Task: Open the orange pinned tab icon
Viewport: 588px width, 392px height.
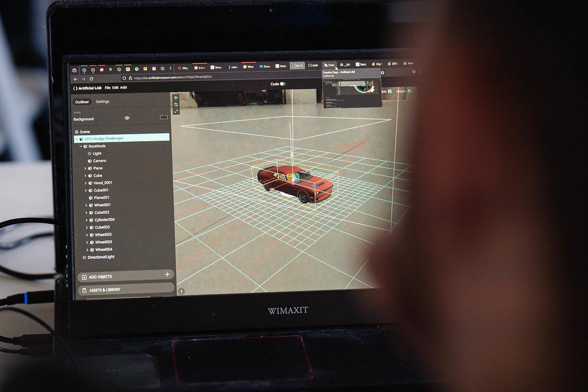Action: tap(102, 69)
